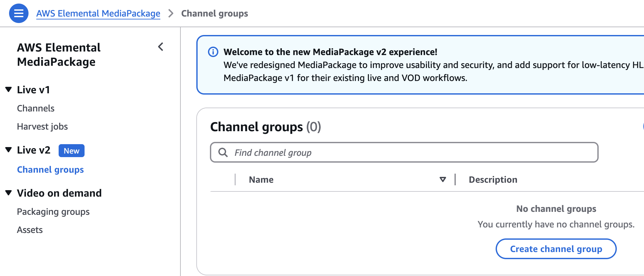Click the Name column header label

point(261,180)
